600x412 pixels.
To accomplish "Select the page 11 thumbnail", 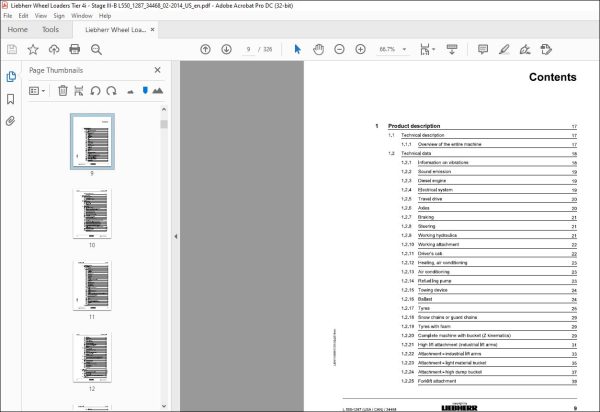I will tap(92, 285).
